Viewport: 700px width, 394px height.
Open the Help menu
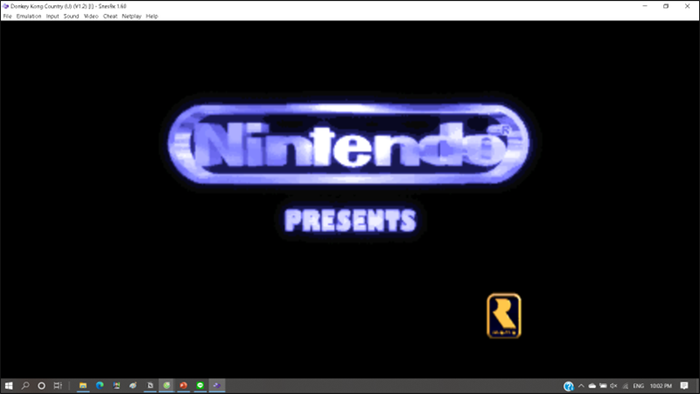[x=152, y=16]
